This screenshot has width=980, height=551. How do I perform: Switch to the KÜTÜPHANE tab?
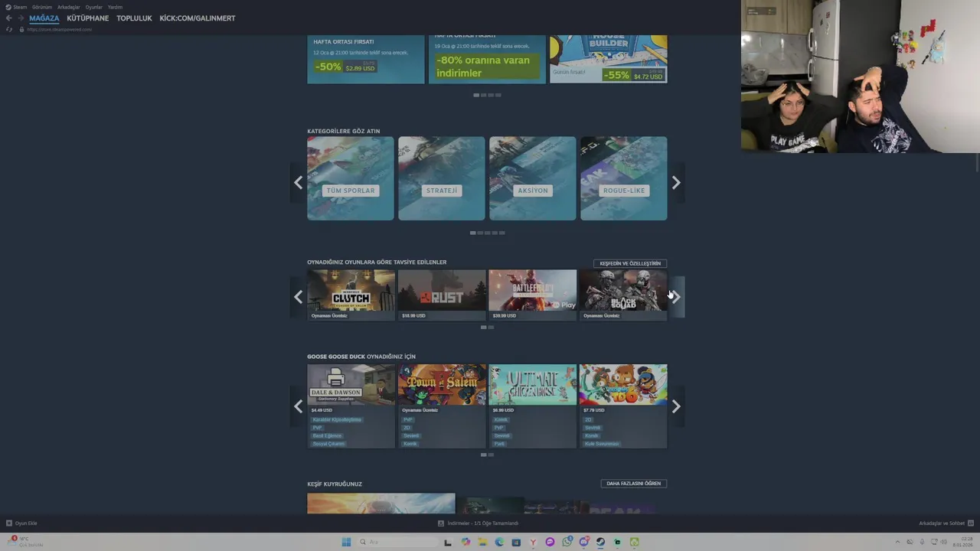click(88, 18)
